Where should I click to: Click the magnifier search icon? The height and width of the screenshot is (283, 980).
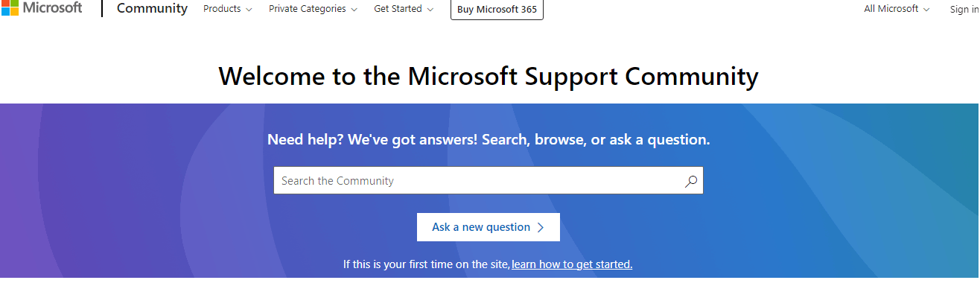coord(691,181)
